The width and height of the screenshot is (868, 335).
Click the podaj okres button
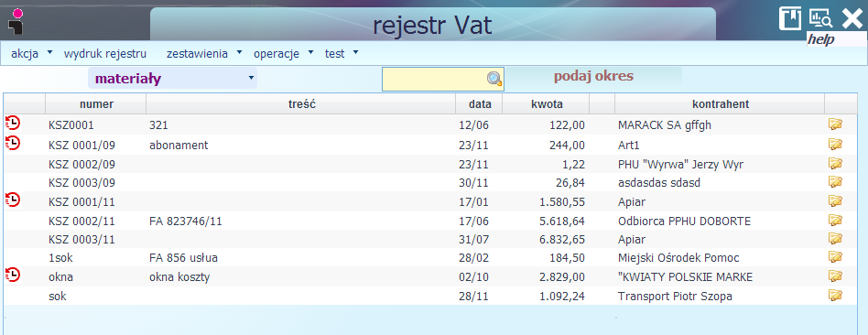click(593, 76)
